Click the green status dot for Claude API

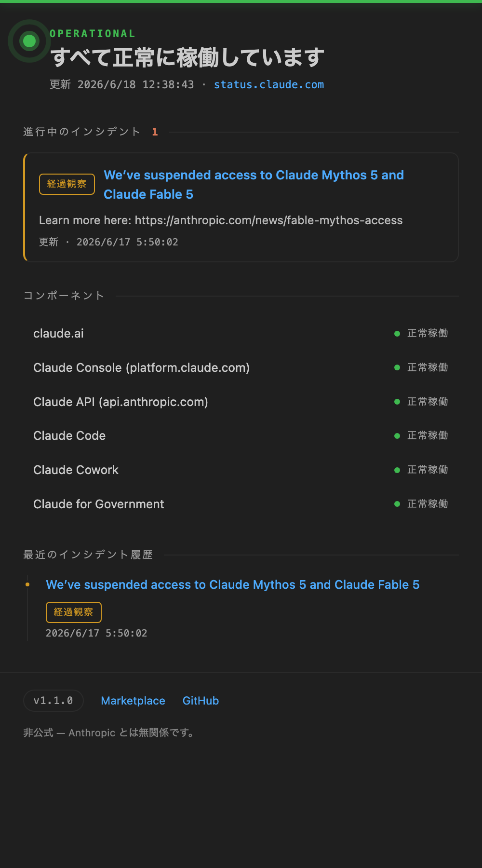[x=397, y=402]
